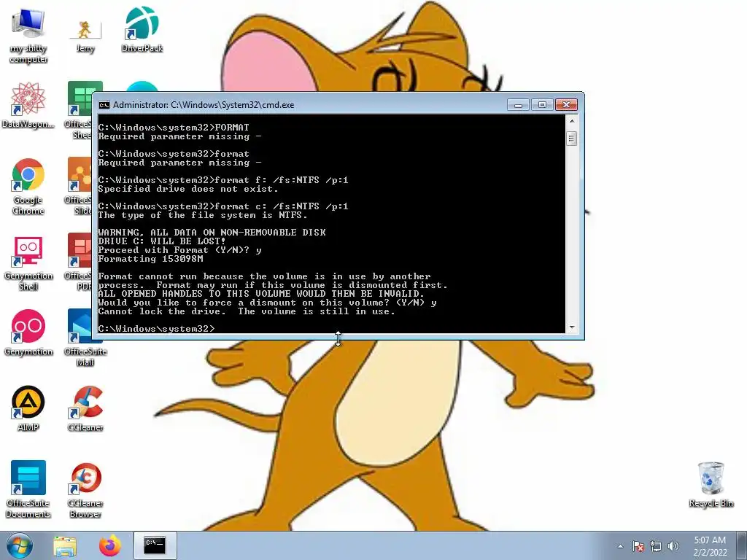Click the 'WARNING, ALL DATA ON NON-REMOVABLE DISK' line
This screenshot has width=747, height=560.
(x=212, y=233)
